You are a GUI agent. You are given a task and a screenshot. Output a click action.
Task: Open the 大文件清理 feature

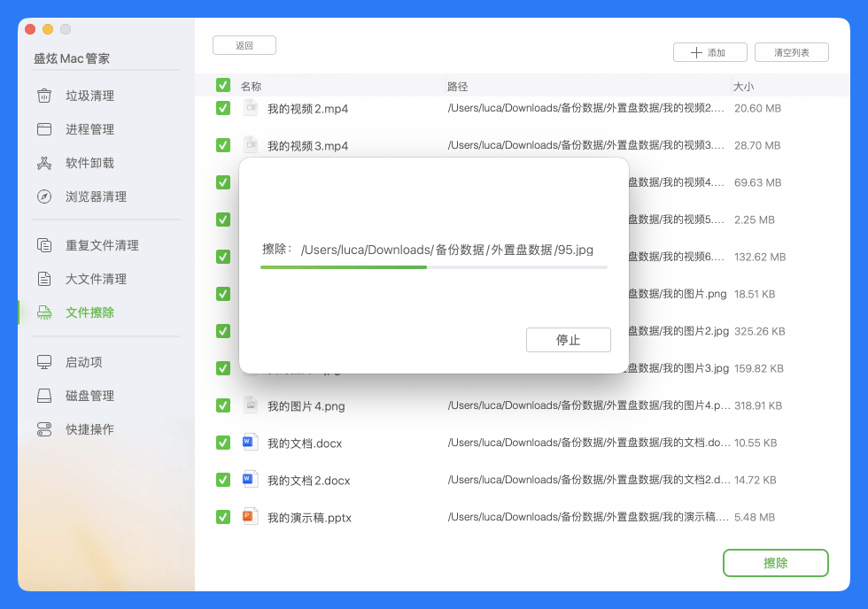[x=43, y=279]
